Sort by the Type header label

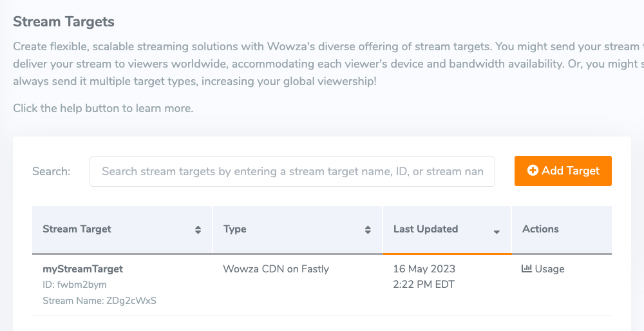click(x=235, y=229)
